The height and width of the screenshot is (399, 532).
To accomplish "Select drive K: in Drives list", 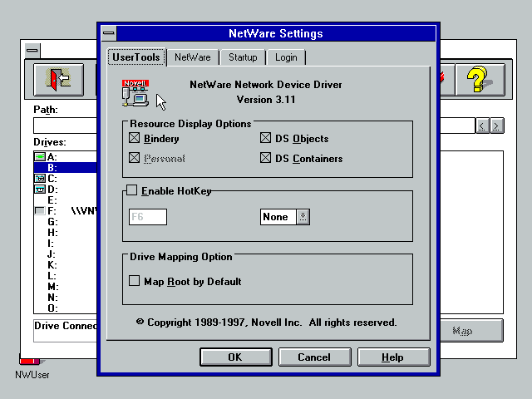I will (65, 265).
